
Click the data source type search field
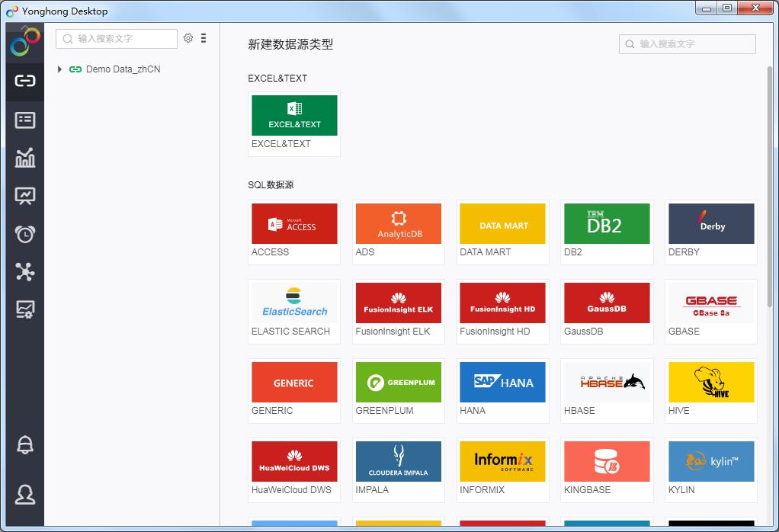[x=688, y=44]
